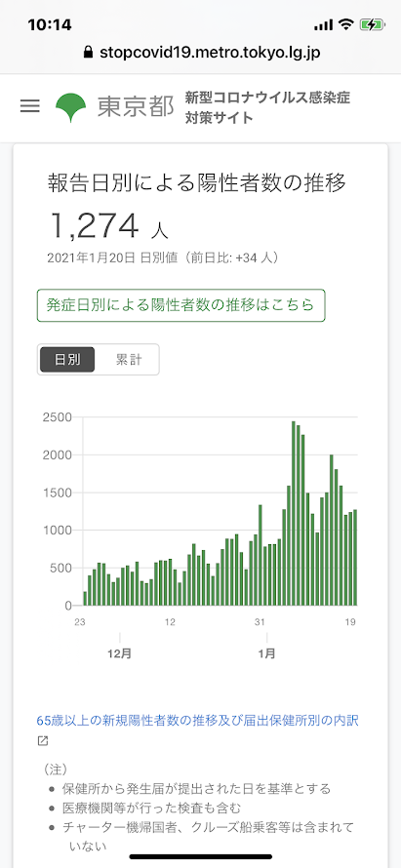Tap the battery charging status icon
The height and width of the screenshot is (868, 401).
click(x=371, y=24)
